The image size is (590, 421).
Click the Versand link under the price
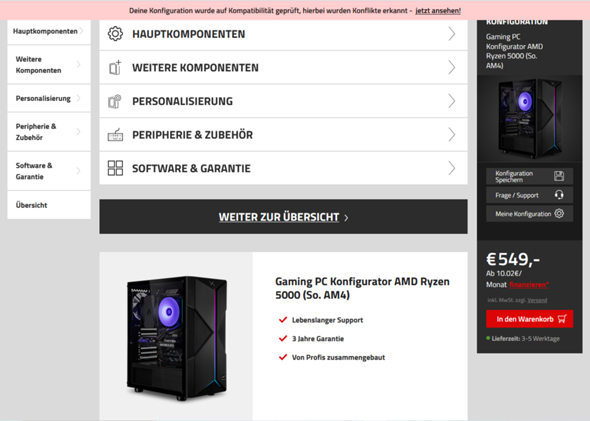click(537, 300)
